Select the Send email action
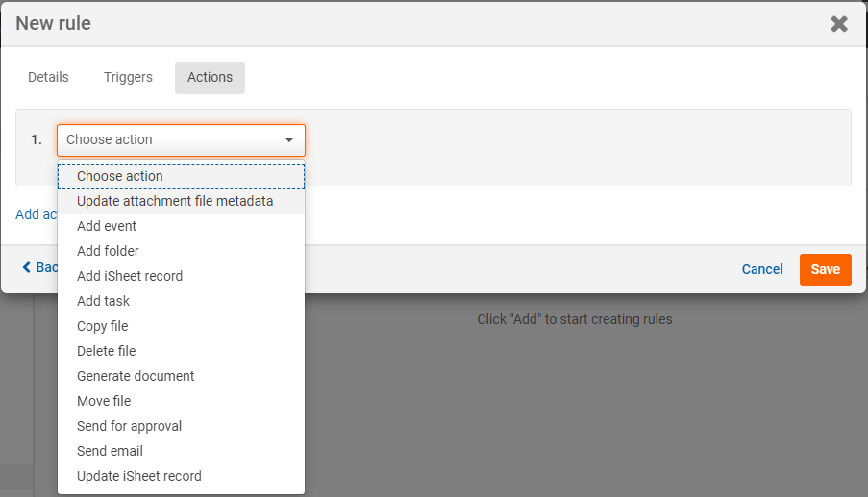The height and width of the screenshot is (497, 868). click(110, 451)
